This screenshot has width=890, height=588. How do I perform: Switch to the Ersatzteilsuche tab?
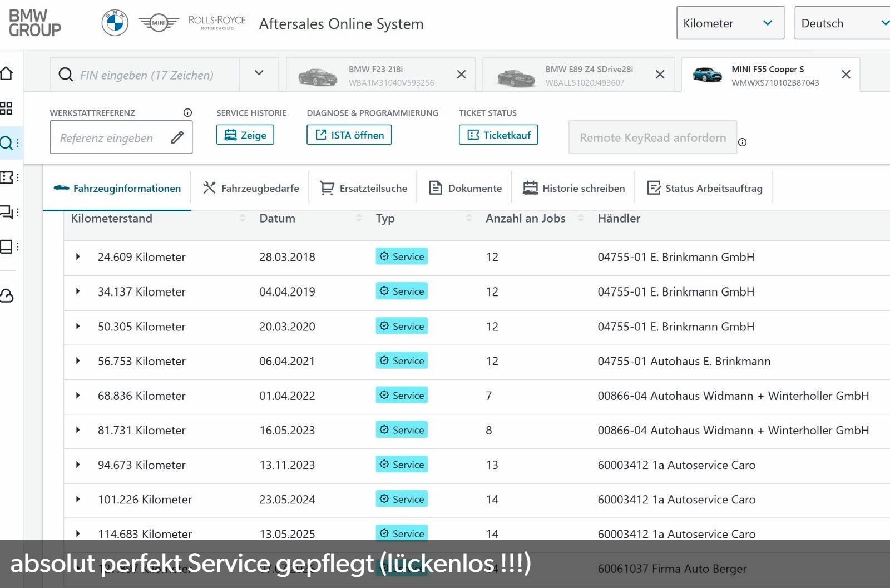[x=364, y=188]
